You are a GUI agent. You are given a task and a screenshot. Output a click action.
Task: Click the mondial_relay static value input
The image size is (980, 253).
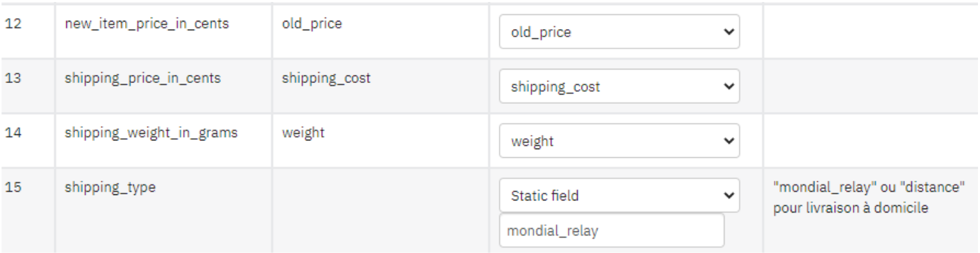tap(612, 231)
